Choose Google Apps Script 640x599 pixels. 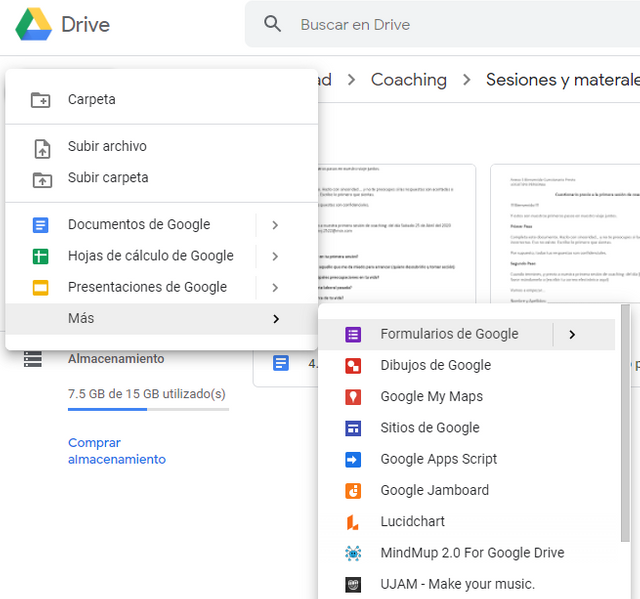467,459
